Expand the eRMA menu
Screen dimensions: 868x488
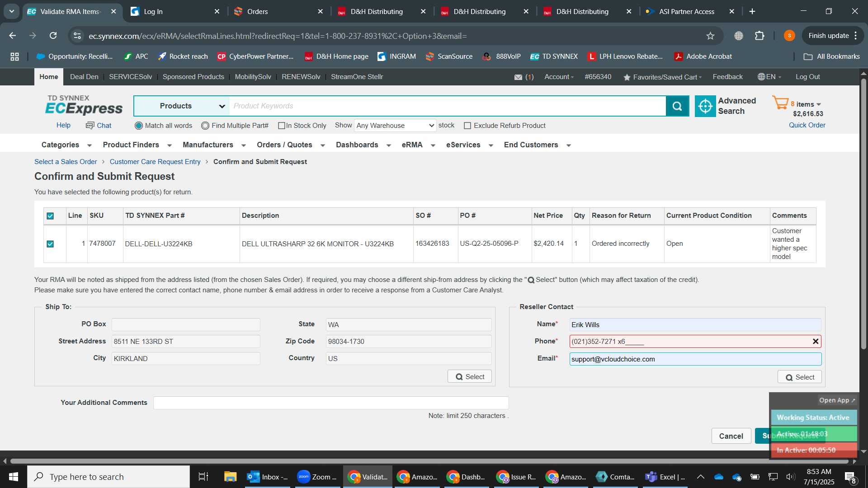[x=418, y=145]
